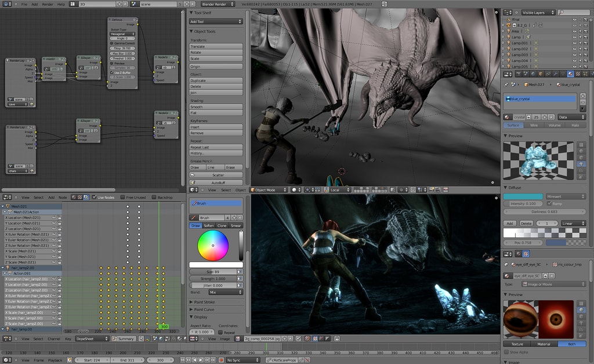Click the Translate button in the Tool Shelf
Screen dimensions: 594x364
click(216, 46)
